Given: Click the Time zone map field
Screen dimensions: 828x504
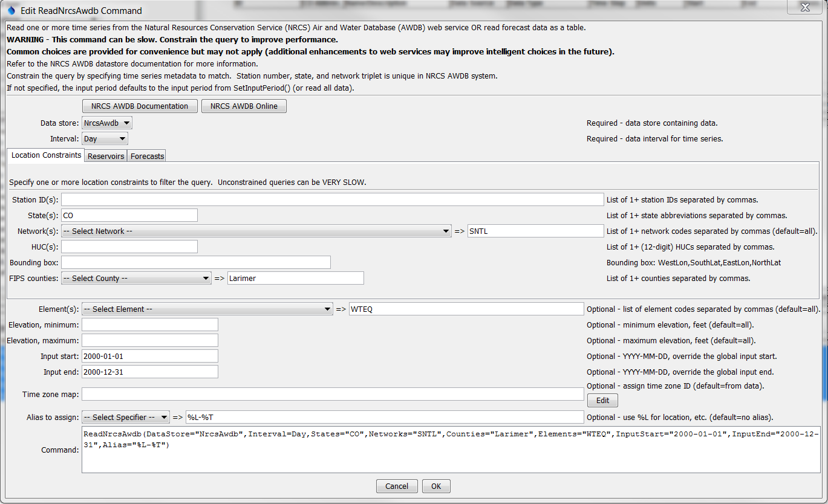Looking at the screenshot, I should 333,394.
